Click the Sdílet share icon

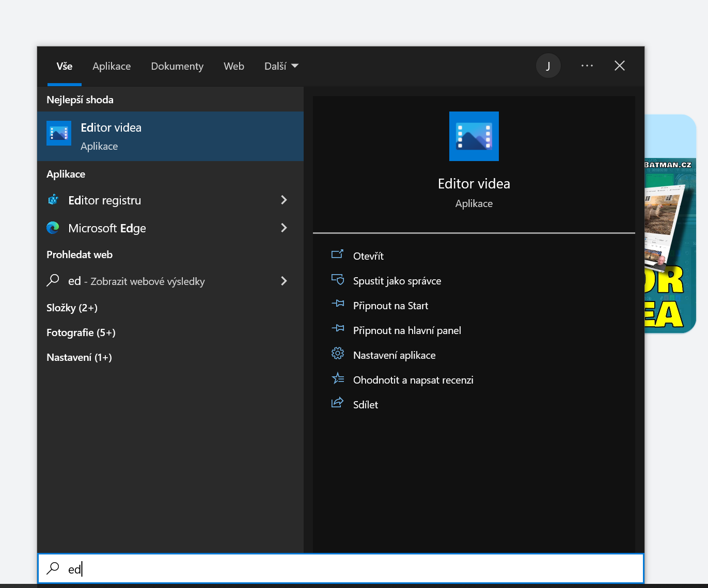tap(337, 403)
